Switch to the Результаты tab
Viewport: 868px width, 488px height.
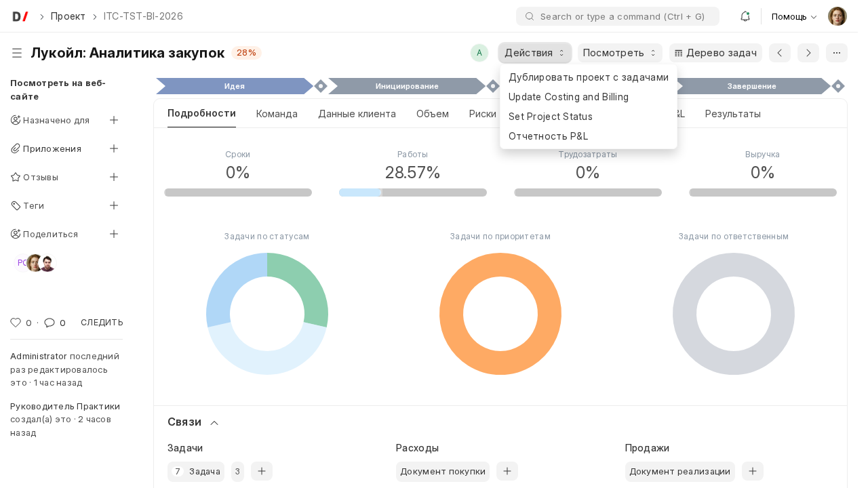point(733,114)
